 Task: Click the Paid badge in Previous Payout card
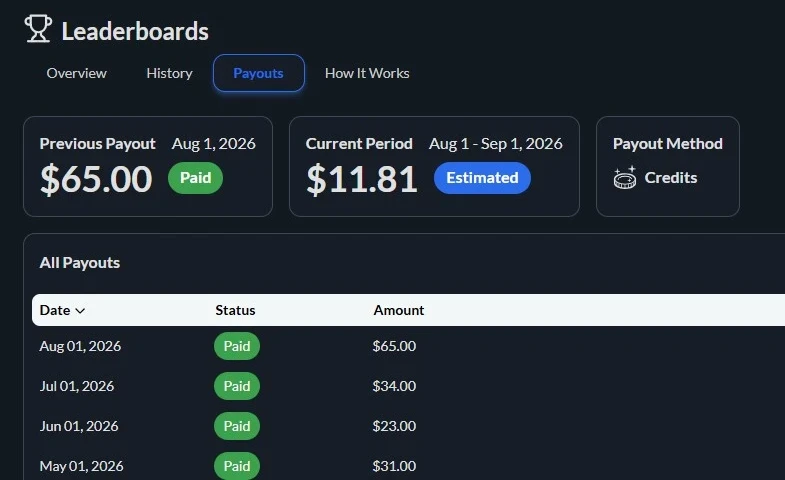click(x=195, y=178)
